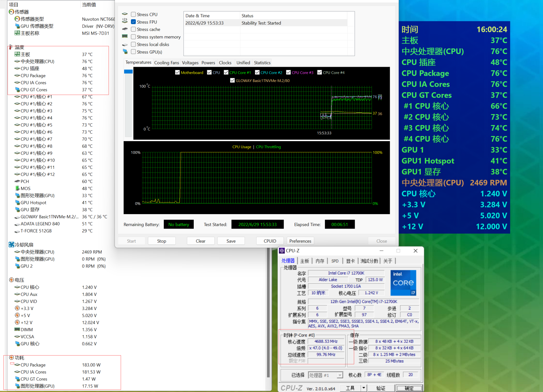The height and width of the screenshot is (392, 543).
Task: Open CPU-Z 内存 tab
Action: (320, 261)
